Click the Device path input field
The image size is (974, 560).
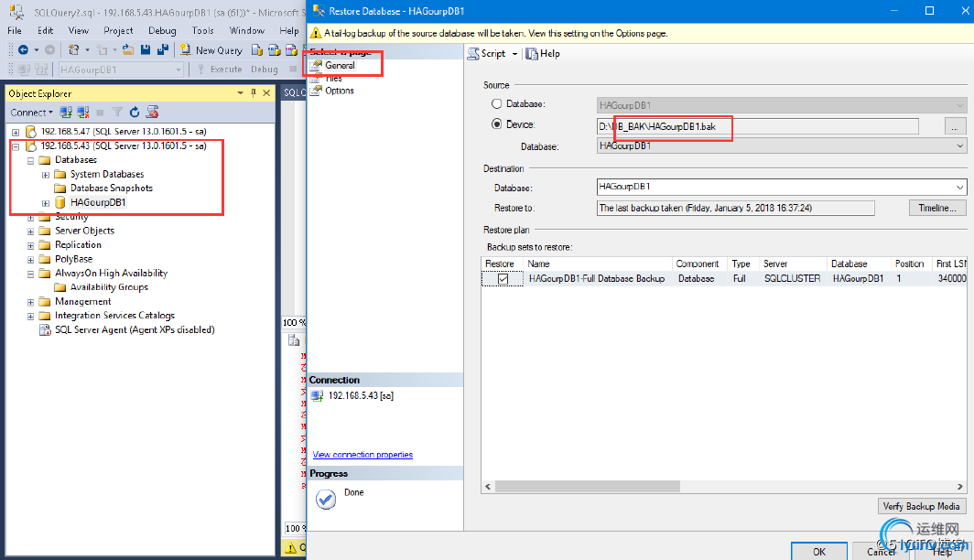click(758, 126)
